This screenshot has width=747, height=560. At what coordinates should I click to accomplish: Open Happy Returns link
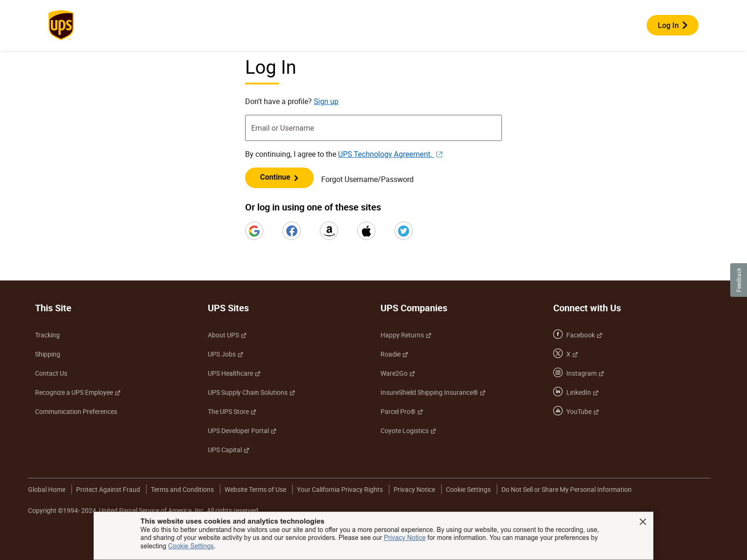[406, 335]
